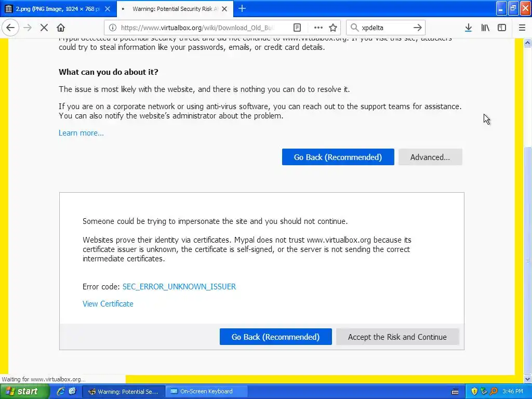532x399 pixels.
Task: Toggle reader view icon in address bar
Action: click(x=297, y=28)
